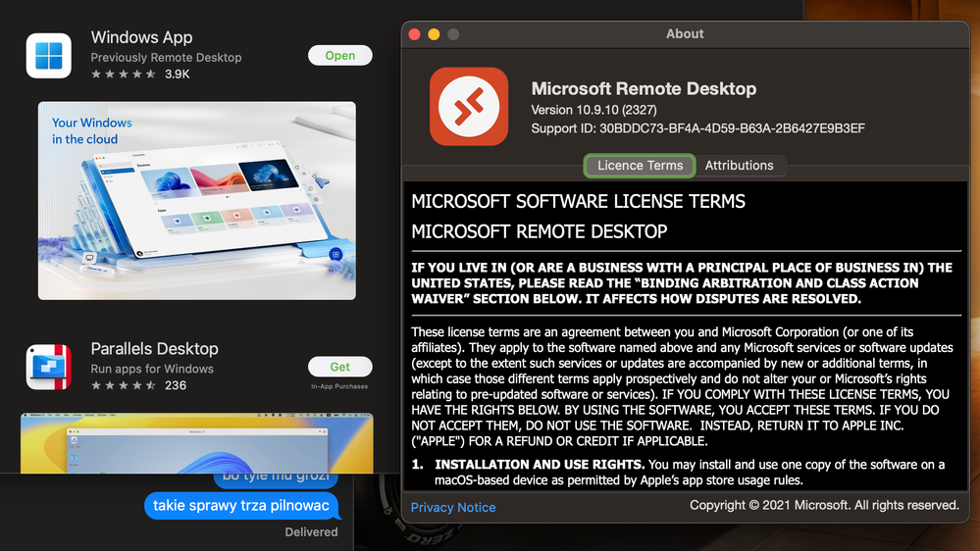Click the 'MICROSOFT REMOTE DESKTOP' heading
The image size is (980, 551).
[x=540, y=231]
